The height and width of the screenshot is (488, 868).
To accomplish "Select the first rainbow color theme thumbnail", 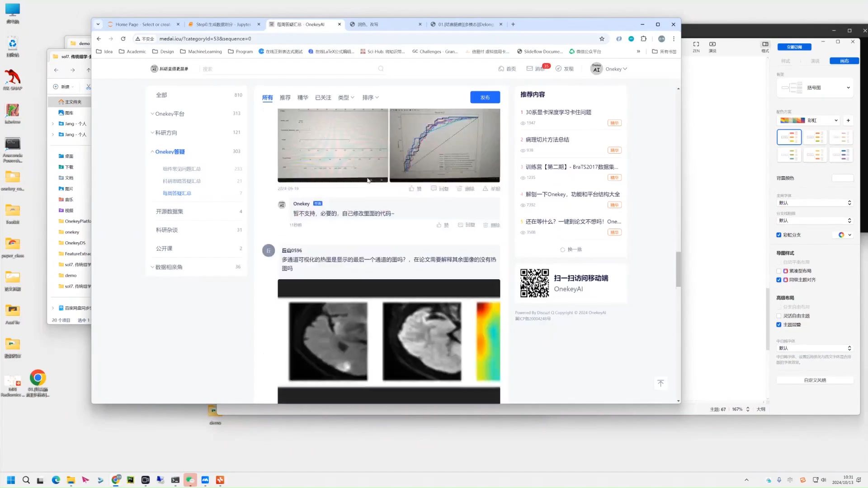I will [x=789, y=137].
